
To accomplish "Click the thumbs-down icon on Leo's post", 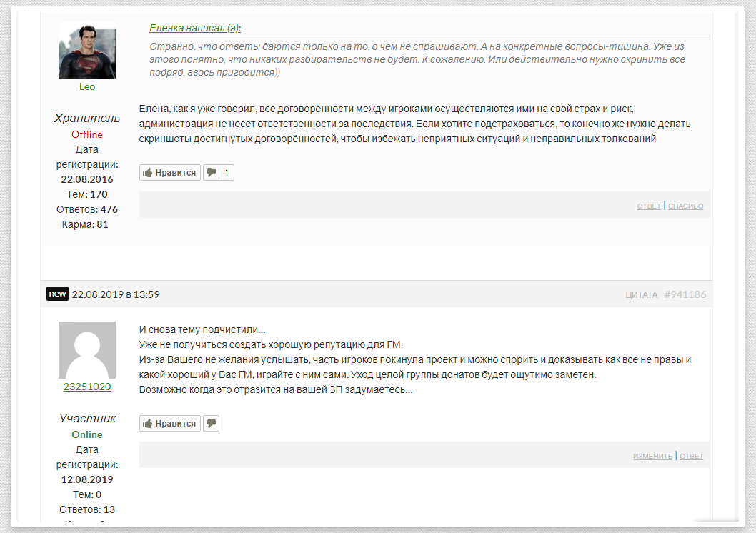I will [x=211, y=173].
